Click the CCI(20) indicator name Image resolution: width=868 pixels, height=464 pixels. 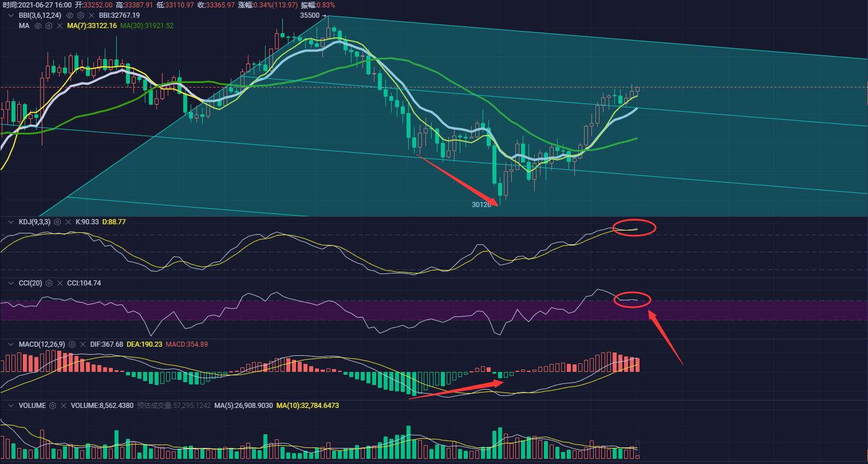[31, 283]
